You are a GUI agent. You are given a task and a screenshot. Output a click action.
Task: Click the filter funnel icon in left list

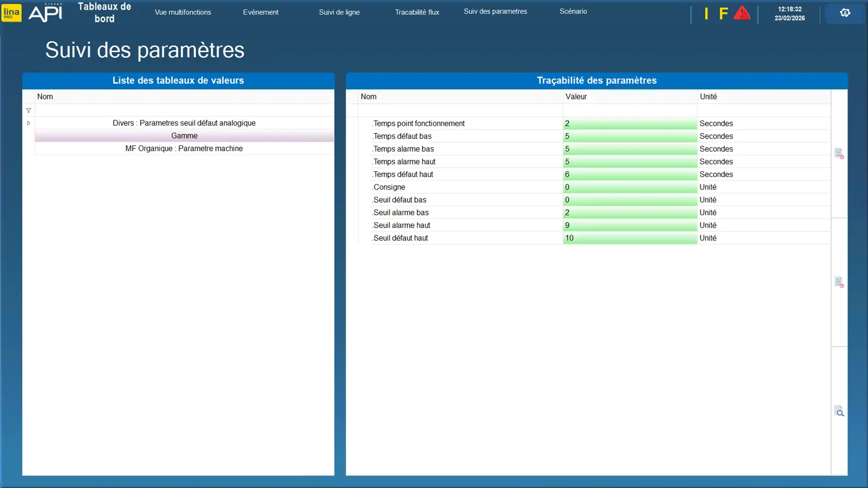[28, 110]
